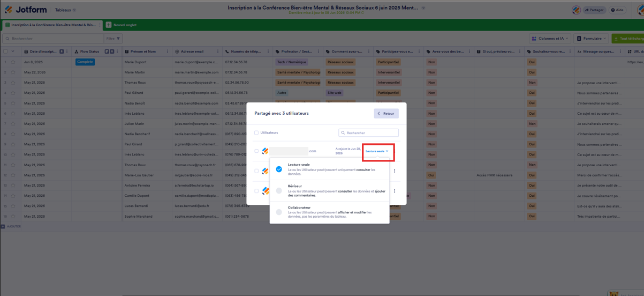Open the options dots on the Inscription tab
Screen dimensions: 644x296
99,25
